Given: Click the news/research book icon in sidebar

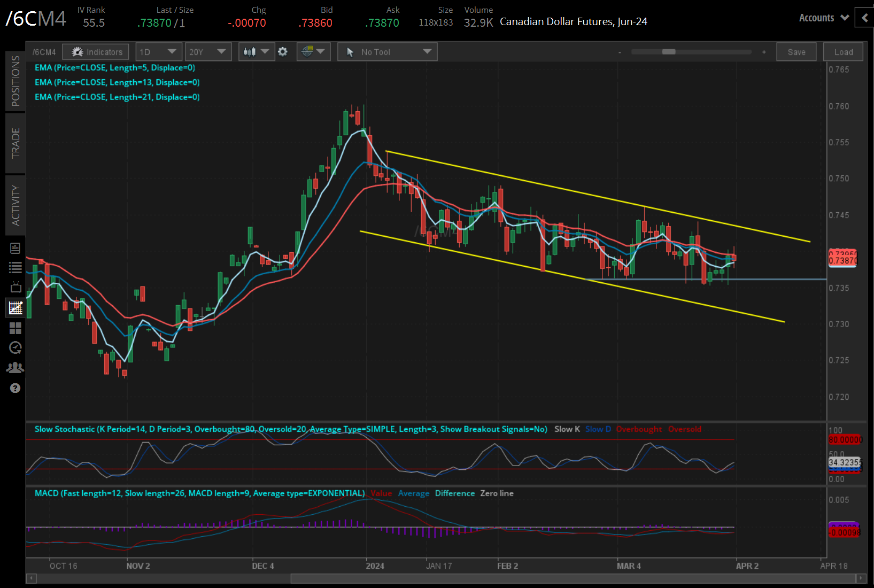Looking at the screenshot, I should coord(16,248).
